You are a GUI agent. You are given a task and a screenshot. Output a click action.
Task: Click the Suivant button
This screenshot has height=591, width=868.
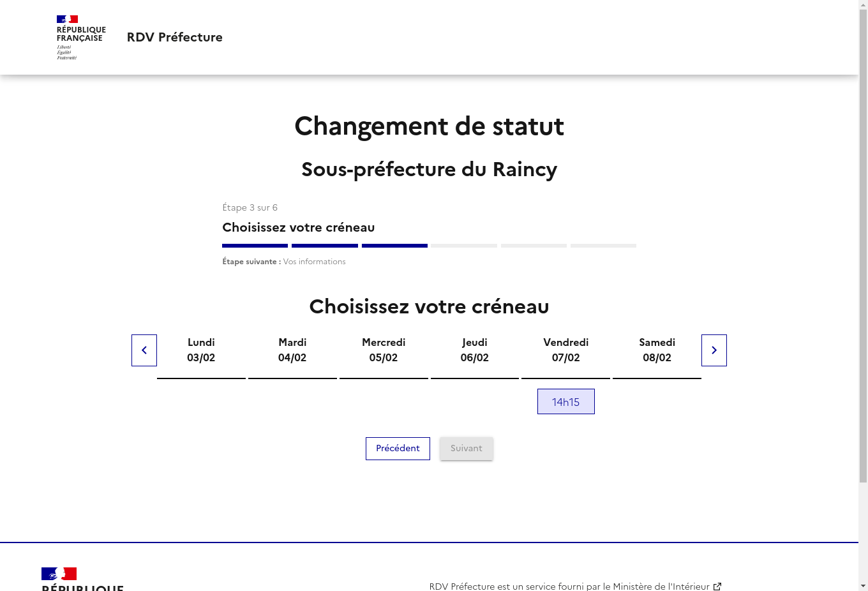467,449
